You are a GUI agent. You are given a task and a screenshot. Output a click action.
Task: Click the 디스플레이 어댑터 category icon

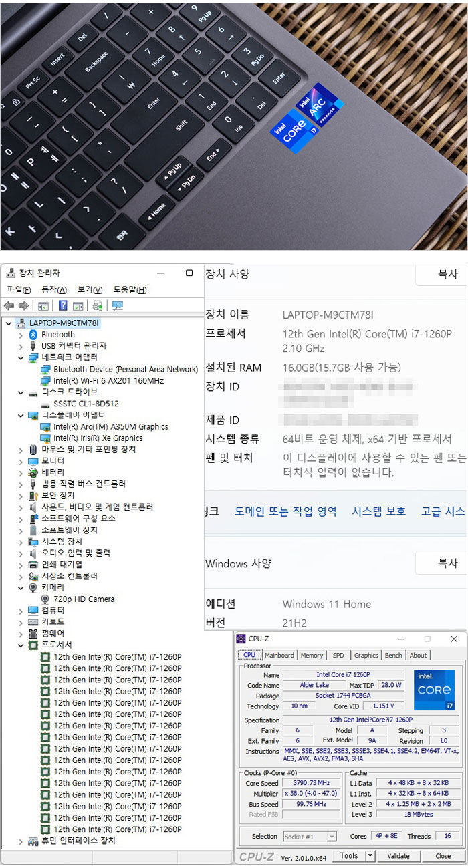pos(33,415)
